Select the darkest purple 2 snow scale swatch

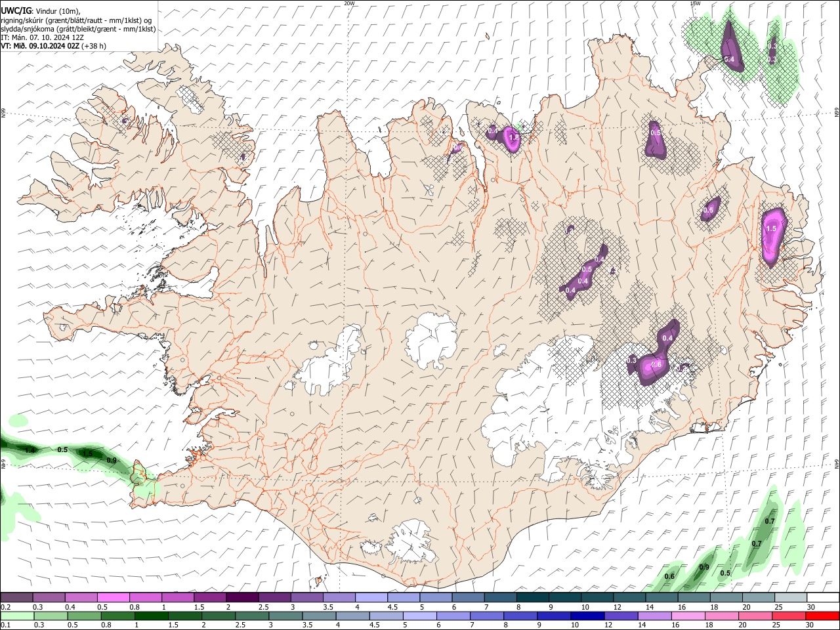click(241, 597)
